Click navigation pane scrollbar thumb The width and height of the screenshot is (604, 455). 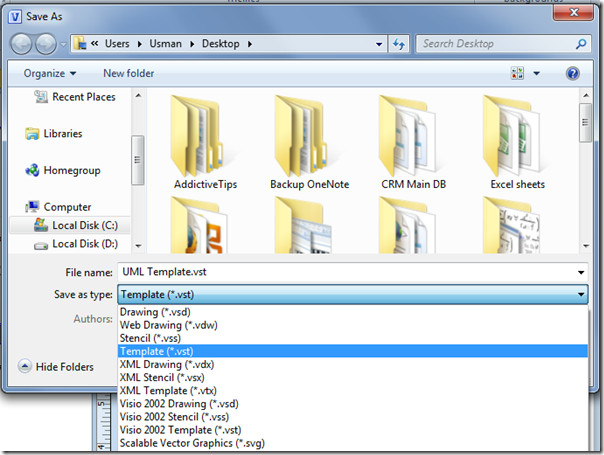point(138,160)
